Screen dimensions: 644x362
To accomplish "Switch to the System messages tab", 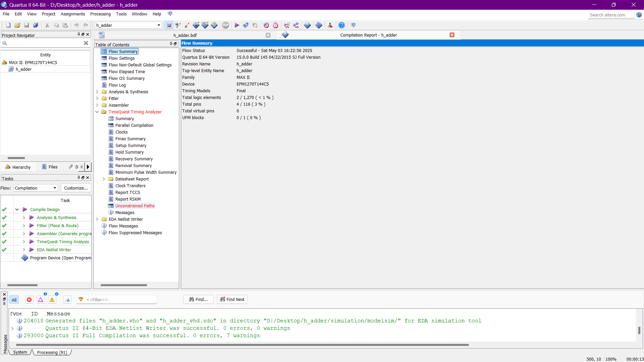I will click(x=20, y=352).
